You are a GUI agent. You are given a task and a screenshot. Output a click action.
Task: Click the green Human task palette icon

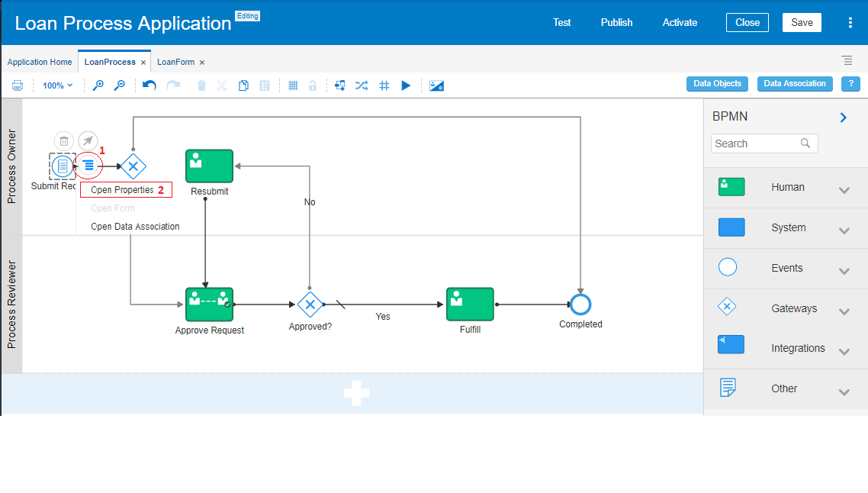click(731, 187)
